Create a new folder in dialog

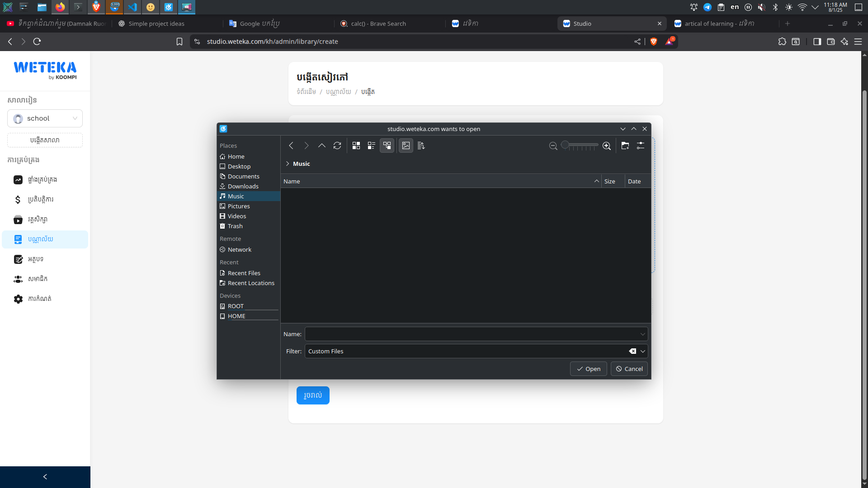point(625,145)
